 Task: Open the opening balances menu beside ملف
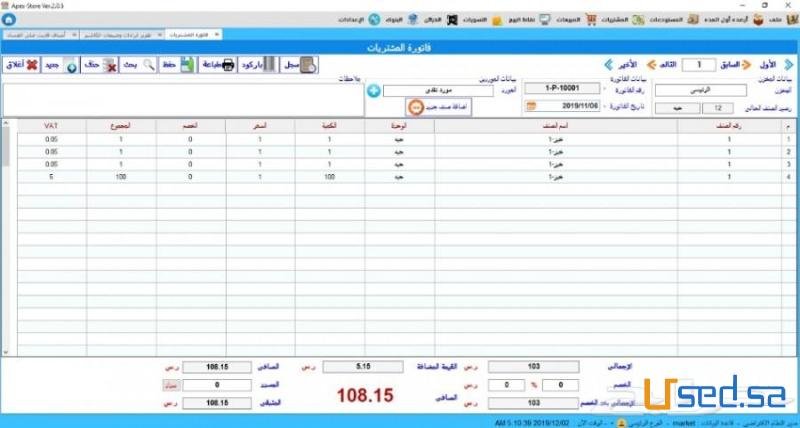(733, 20)
